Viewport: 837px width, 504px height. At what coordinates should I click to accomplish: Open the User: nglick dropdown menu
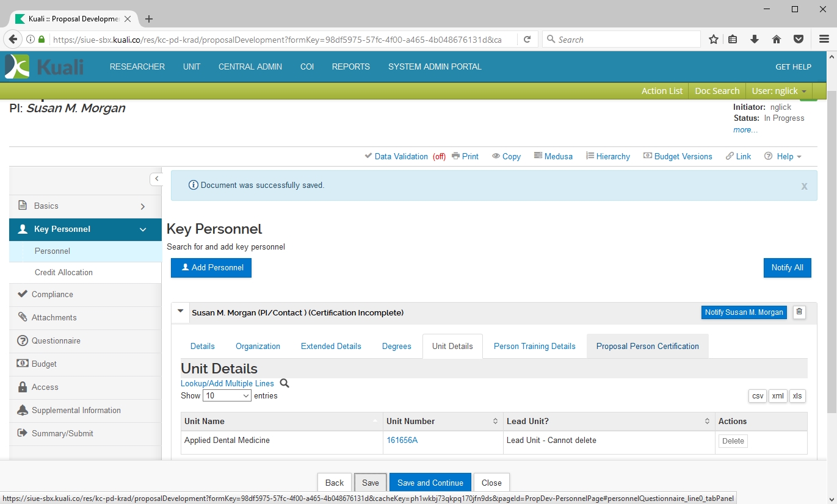pos(778,91)
